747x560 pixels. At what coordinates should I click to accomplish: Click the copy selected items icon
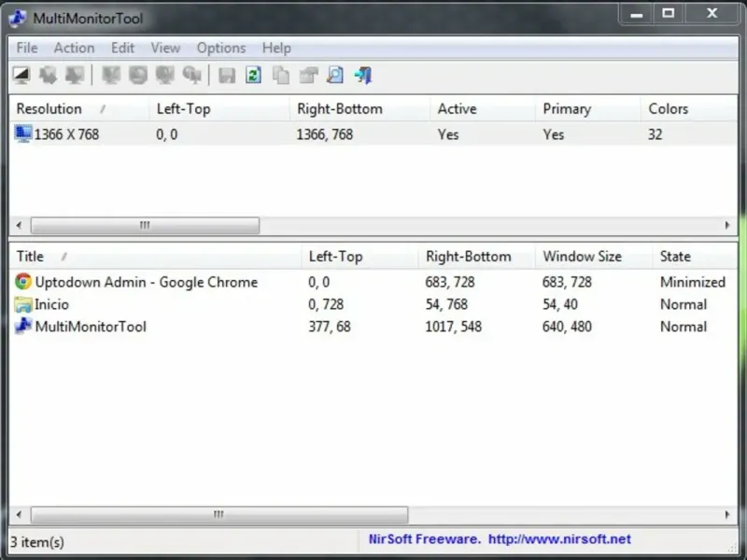click(281, 76)
